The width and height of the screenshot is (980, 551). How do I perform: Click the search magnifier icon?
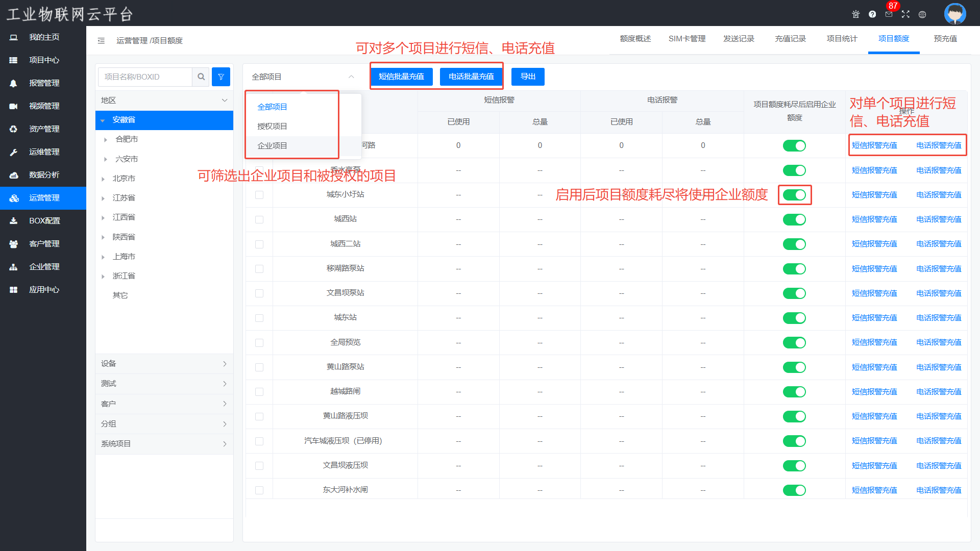(201, 77)
